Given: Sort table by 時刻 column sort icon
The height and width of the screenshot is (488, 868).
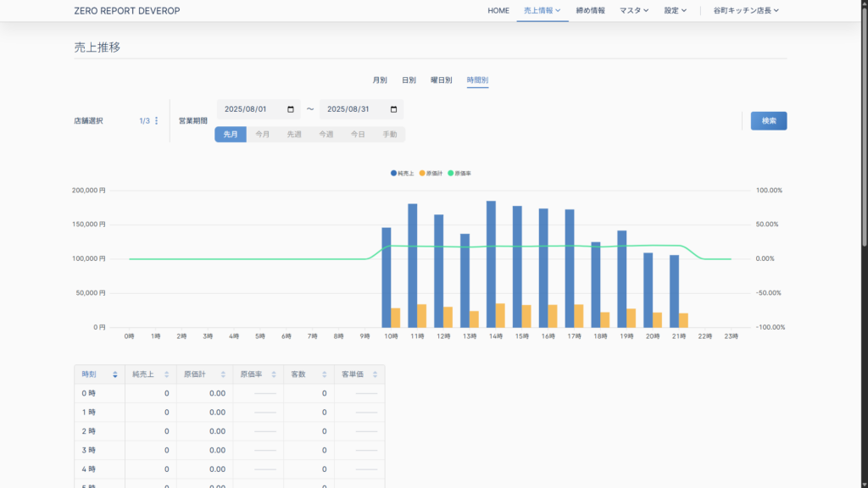Looking at the screenshot, I should [114, 374].
